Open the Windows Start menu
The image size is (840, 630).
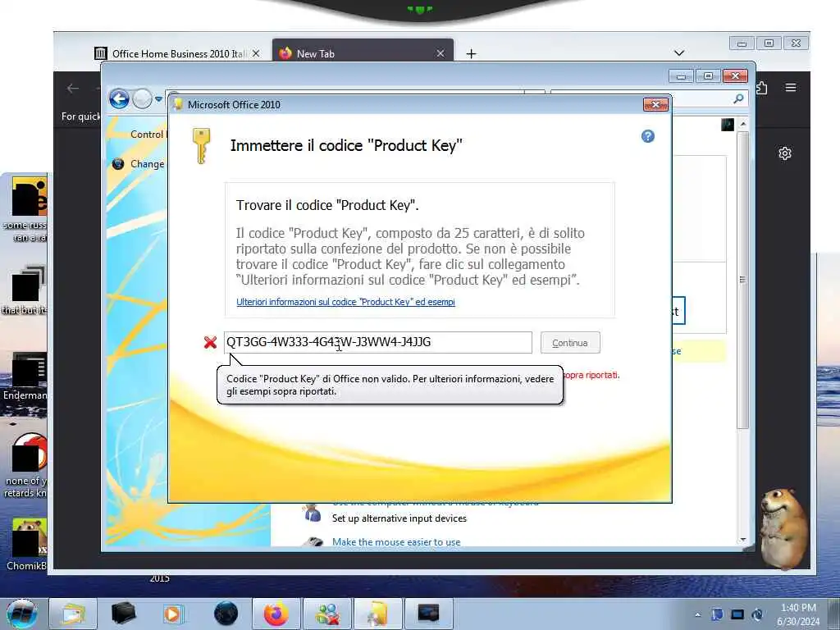tap(22, 614)
